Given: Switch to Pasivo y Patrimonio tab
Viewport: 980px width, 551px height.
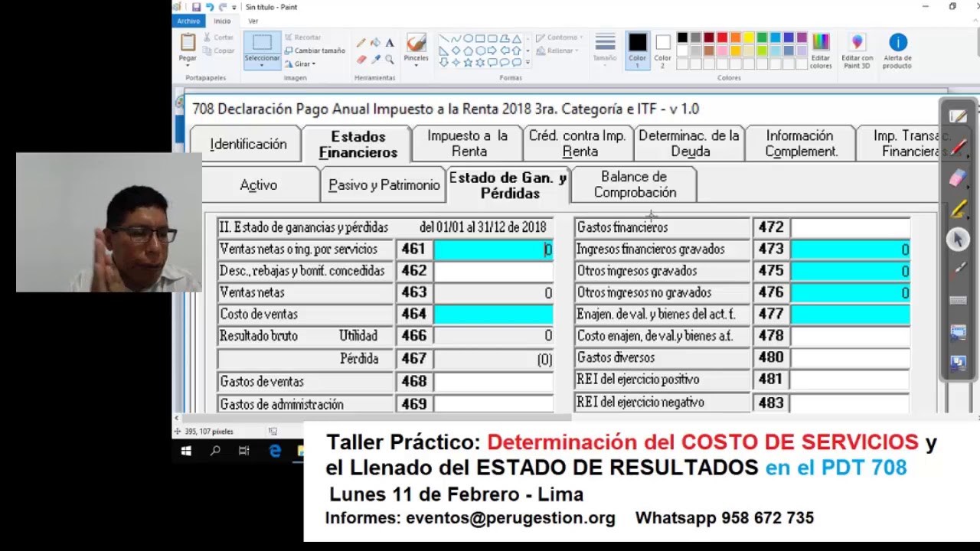Looking at the screenshot, I should pyautogui.click(x=384, y=185).
